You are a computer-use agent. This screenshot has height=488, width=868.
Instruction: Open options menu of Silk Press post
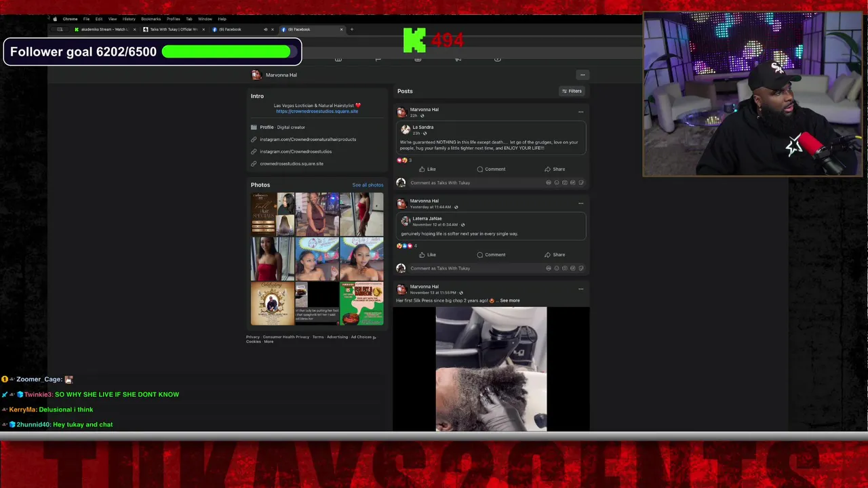coord(580,289)
